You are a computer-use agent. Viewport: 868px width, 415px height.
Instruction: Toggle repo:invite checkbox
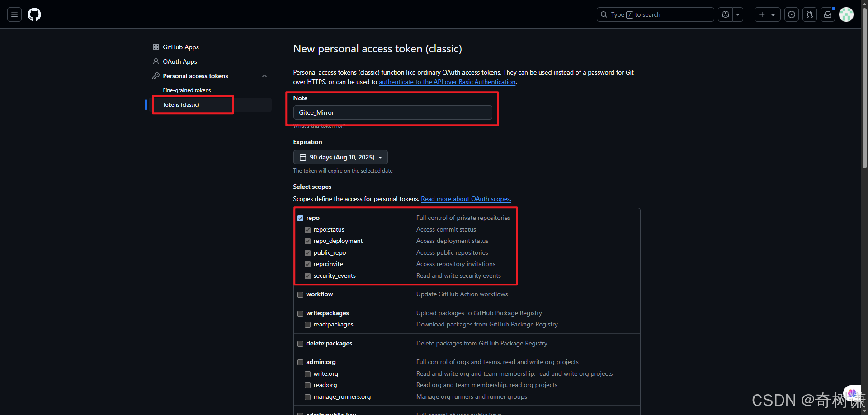(307, 264)
